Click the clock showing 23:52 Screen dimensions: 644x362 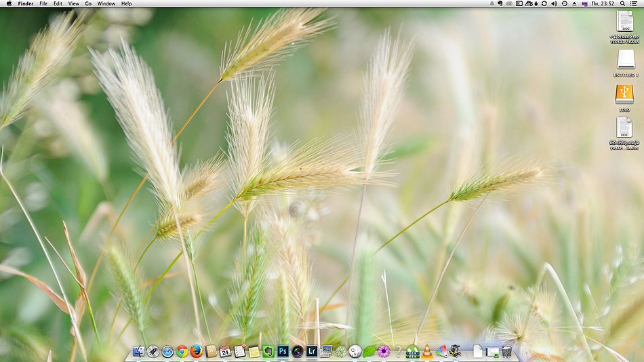point(603,3)
